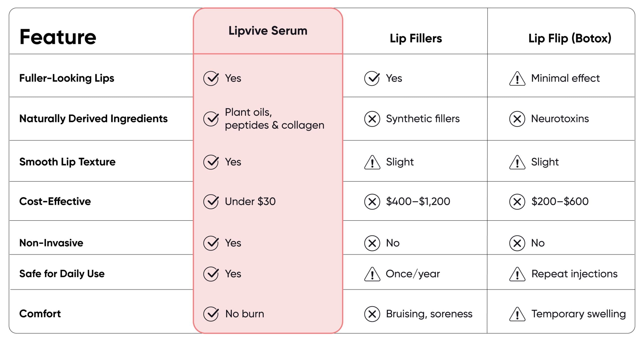Click the Cost-Effective row label

[x=55, y=201]
